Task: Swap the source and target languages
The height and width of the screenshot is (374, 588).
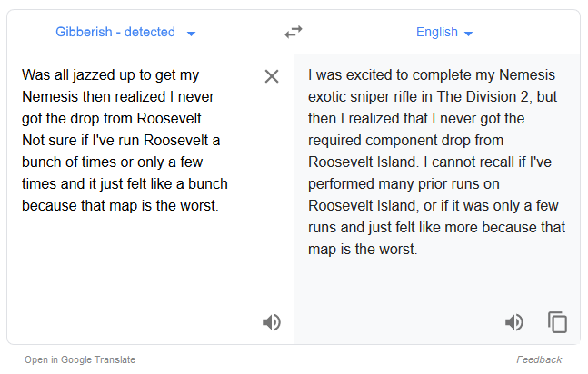Action: (x=294, y=32)
